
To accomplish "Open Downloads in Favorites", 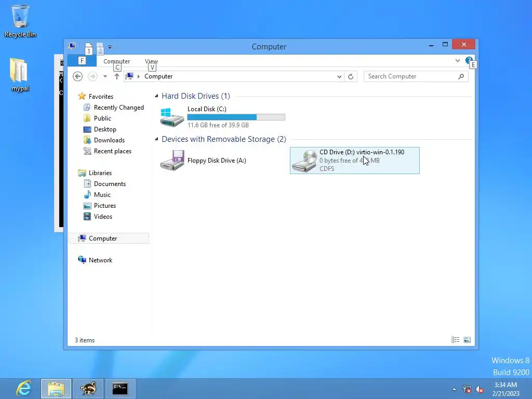I will pos(109,140).
